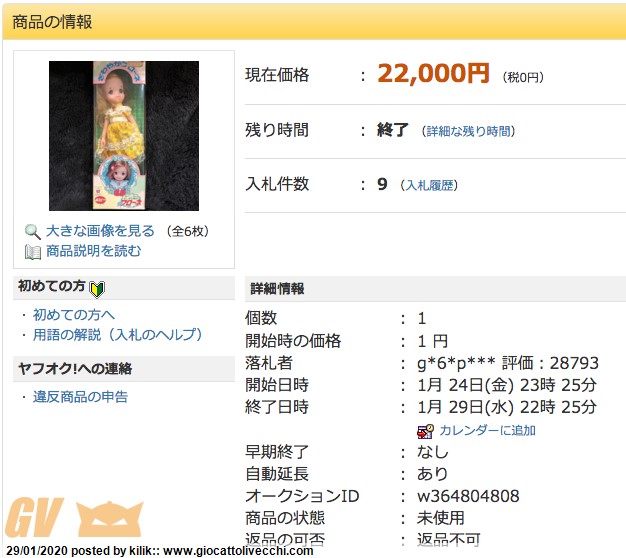Click the orange cat-mask logo icon
This screenshot has height=558, width=626.
coord(109,518)
